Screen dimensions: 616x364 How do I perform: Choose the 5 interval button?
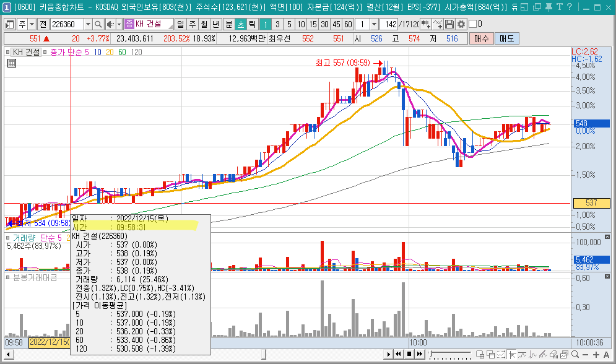click(x=289, y=24)
